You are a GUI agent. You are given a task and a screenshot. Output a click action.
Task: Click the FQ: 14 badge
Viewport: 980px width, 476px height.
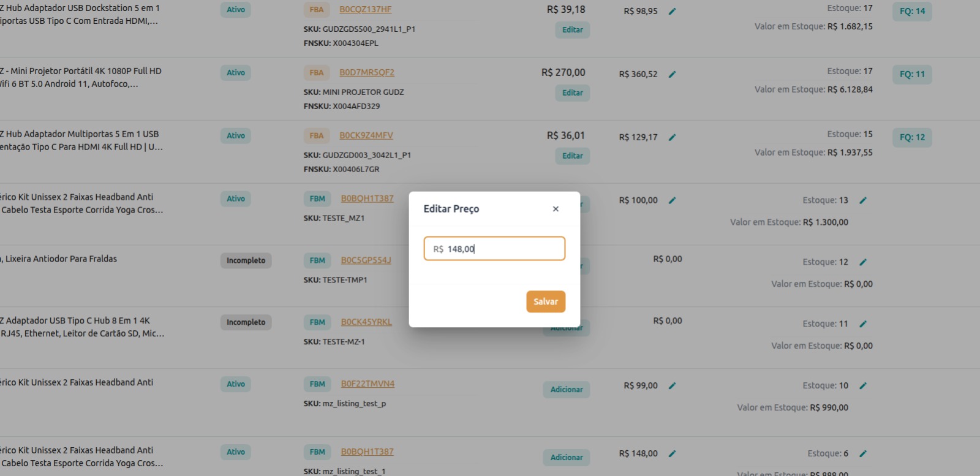(x=912, y=12)
